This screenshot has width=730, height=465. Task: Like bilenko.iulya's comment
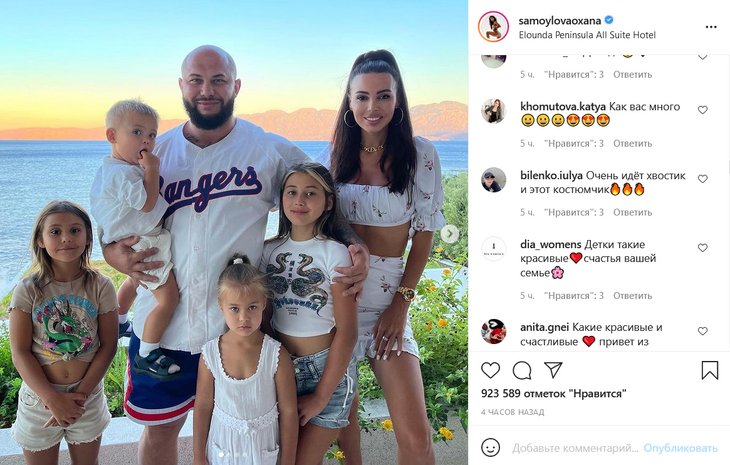click(x=703, y=179)
